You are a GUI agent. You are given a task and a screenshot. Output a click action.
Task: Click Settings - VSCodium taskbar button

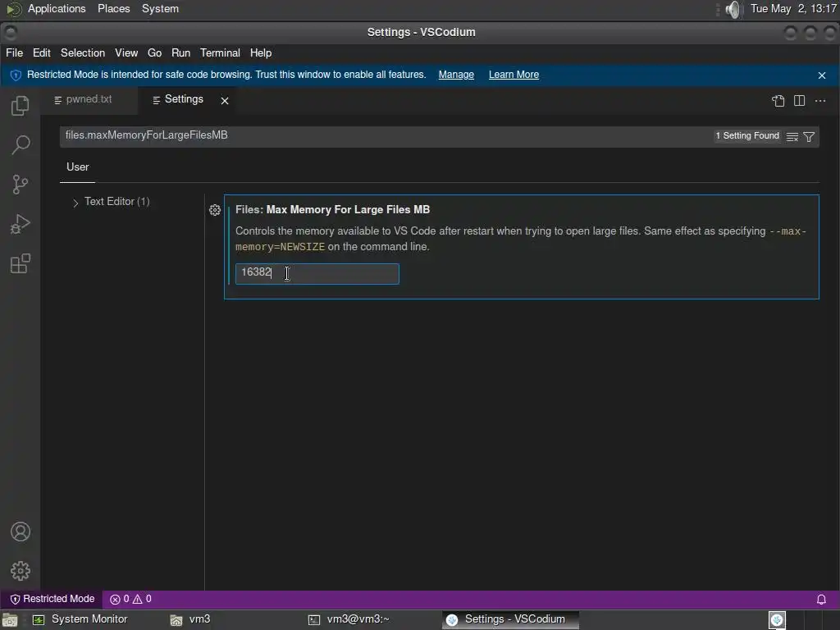click(x=510, y=620)
